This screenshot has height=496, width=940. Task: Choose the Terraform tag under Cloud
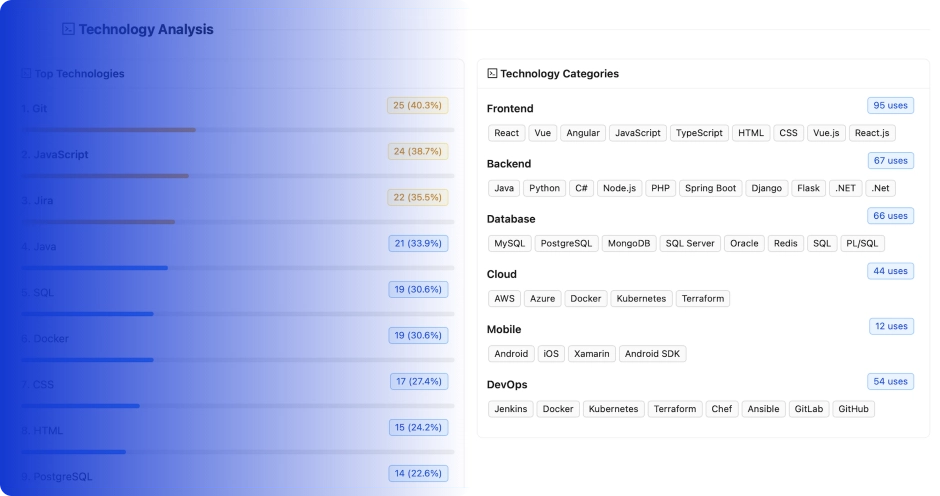(703, 298)
